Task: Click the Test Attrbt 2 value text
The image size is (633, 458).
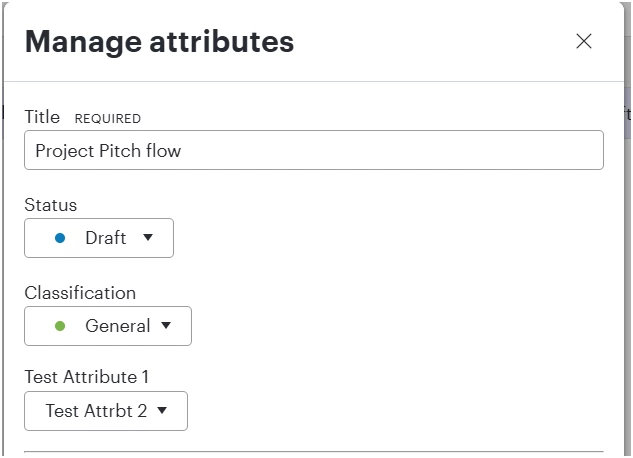Action: (x=96, y=411)
